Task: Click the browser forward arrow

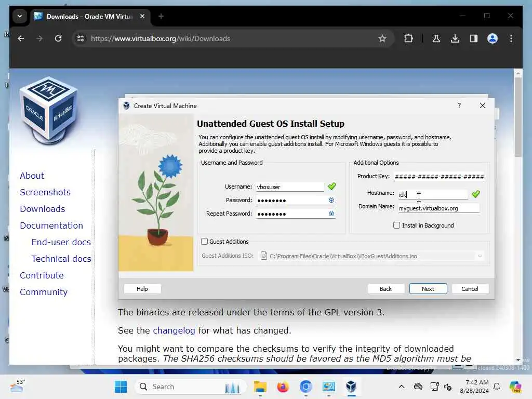Action: click(x=39, y=38)
